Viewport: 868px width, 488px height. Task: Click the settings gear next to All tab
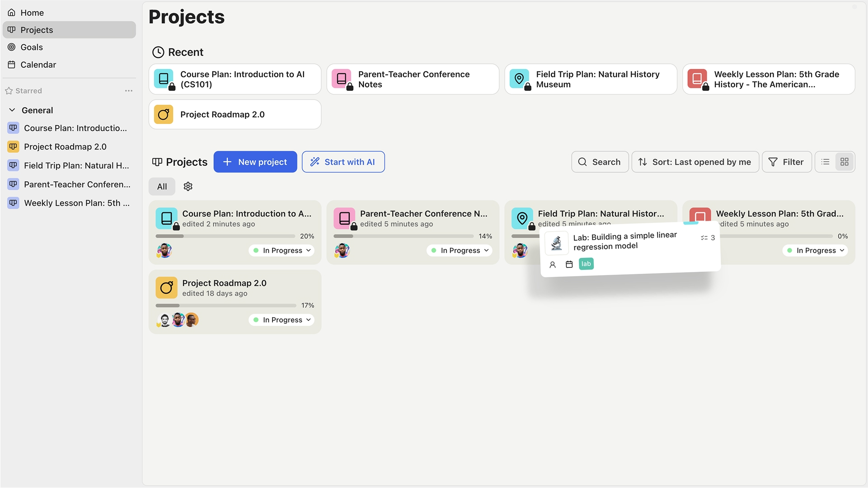coord(188,187)
